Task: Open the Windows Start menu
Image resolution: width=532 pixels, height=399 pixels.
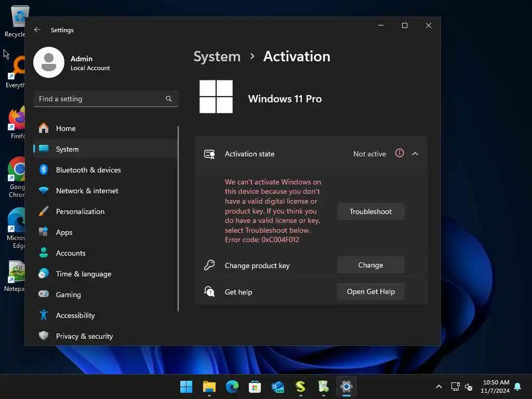Action: tap(186, 387)
